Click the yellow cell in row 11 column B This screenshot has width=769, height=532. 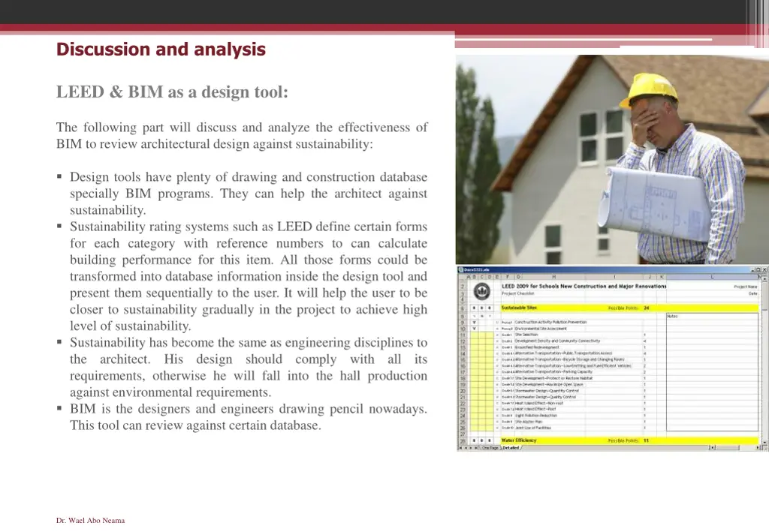(475, 335)
